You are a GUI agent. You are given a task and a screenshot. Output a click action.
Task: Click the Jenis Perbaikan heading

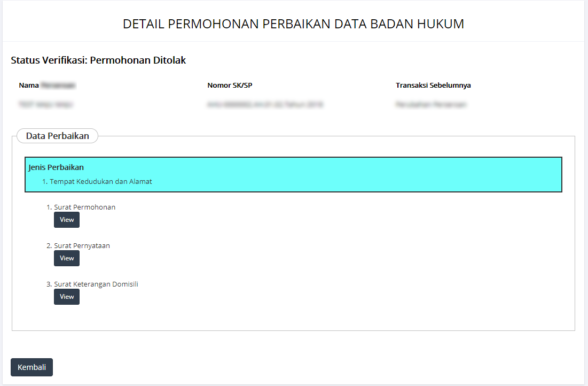(x=56, y=167)
